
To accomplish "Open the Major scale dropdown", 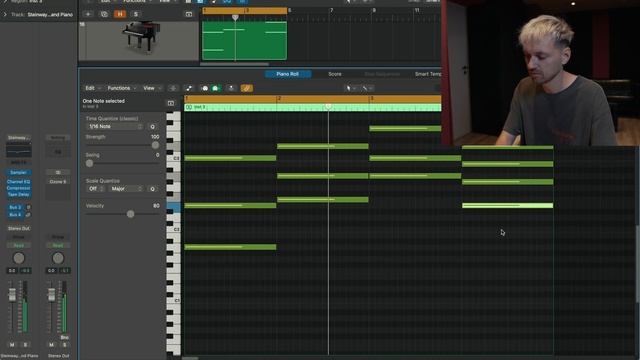I will pos(126,189).
